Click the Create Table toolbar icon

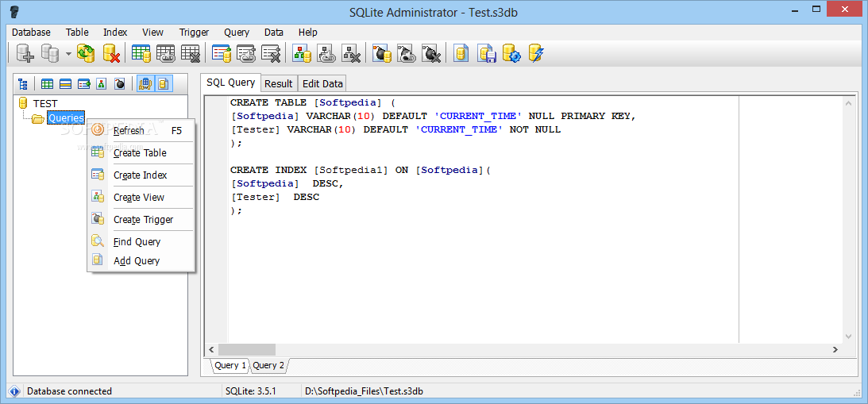(141, 53)
